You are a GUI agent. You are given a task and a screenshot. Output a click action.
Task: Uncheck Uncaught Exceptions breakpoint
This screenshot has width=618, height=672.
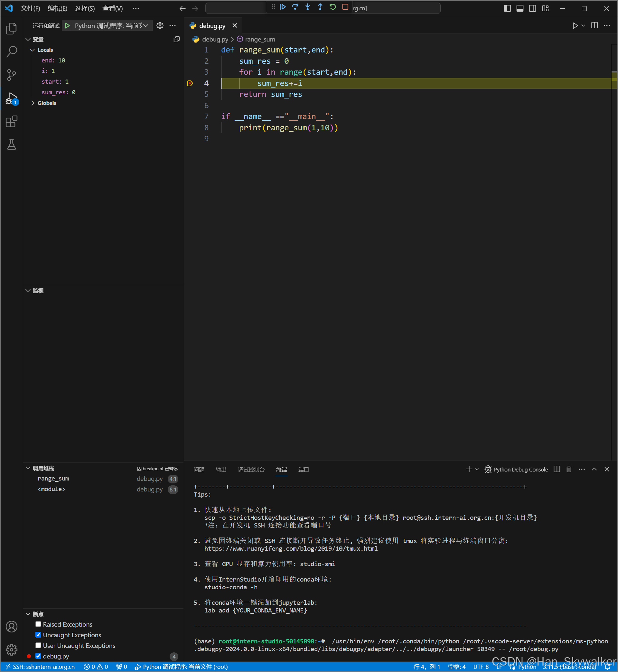38,635
